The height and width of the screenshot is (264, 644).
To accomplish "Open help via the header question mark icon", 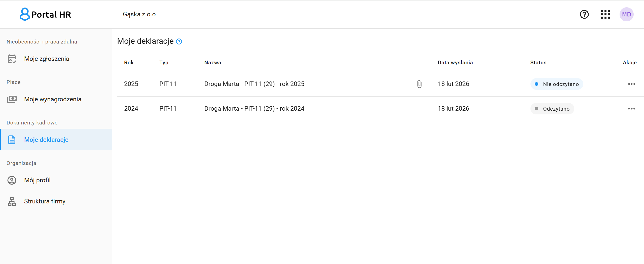I will tap(584, 14).
